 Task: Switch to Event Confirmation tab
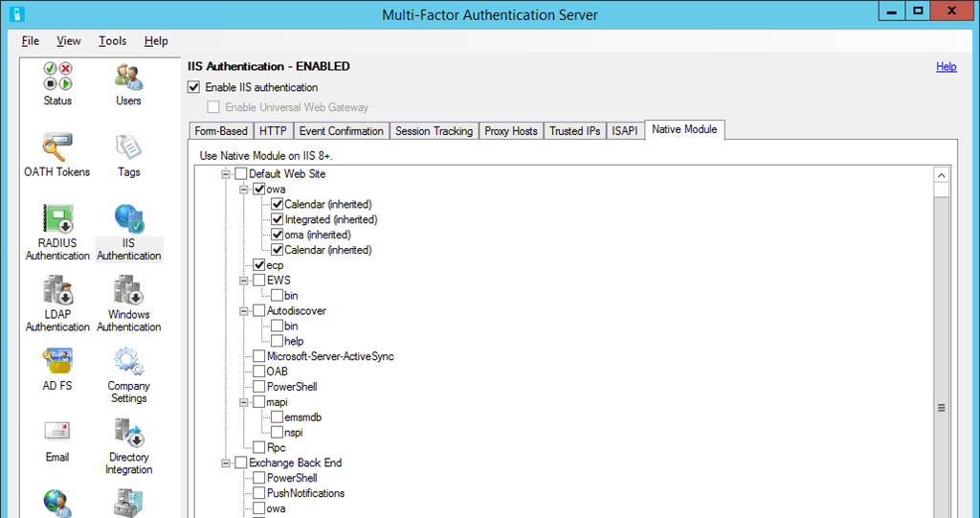click(x=342, y=131)
